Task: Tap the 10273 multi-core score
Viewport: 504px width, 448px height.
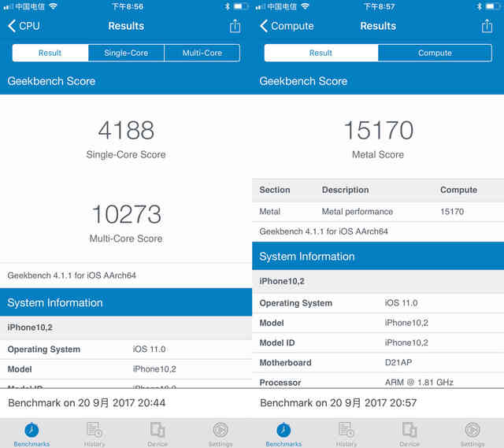Action: pos(126,214)
